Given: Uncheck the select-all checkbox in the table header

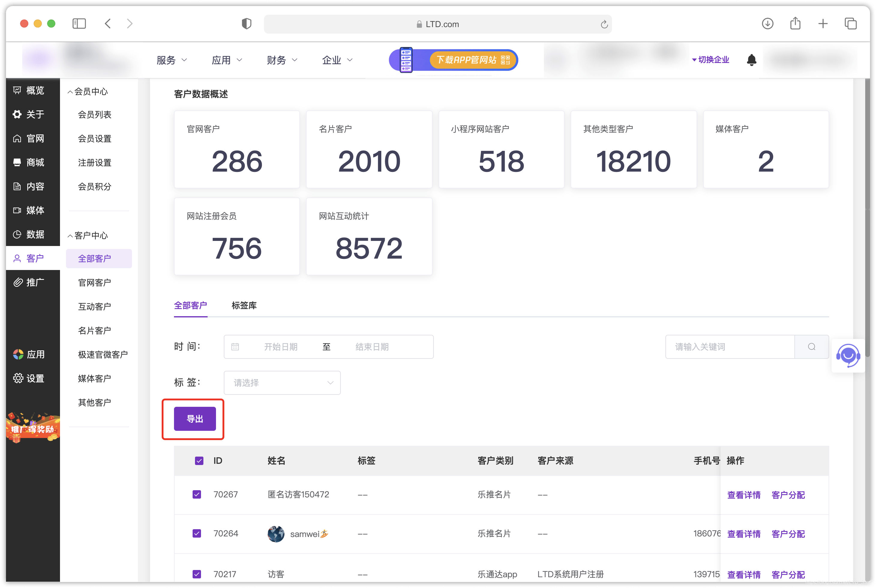Looking at the screenshot, I should (199, 460).
